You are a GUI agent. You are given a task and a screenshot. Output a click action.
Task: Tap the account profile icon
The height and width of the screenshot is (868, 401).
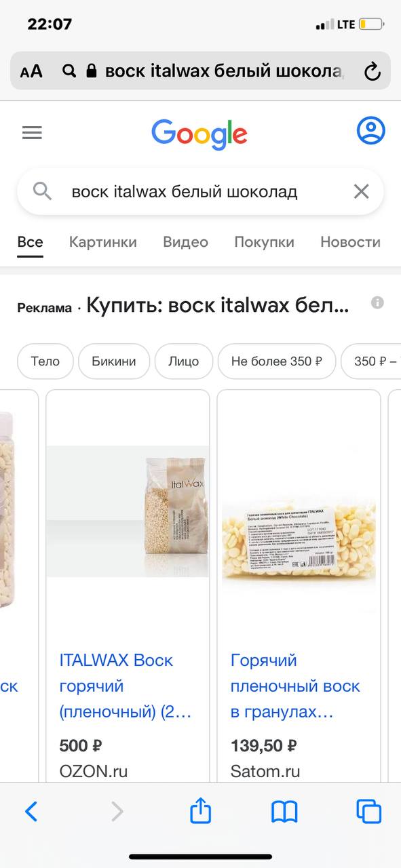pos(370,131)
